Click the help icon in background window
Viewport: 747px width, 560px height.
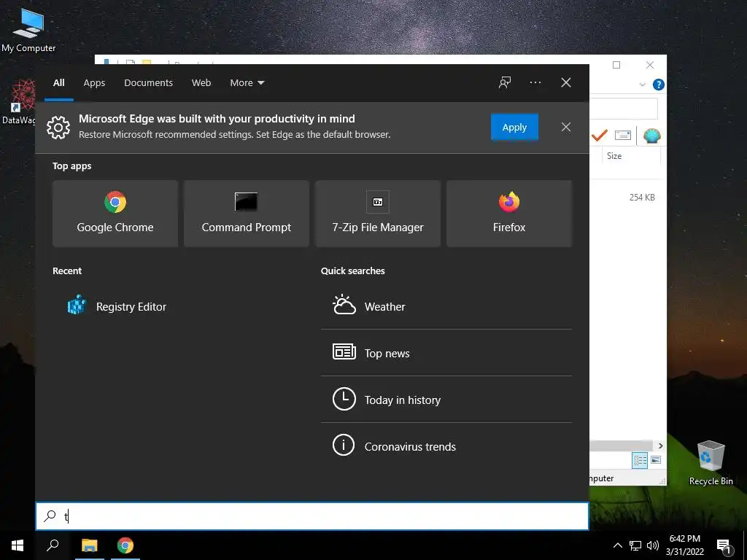point(659,85)
